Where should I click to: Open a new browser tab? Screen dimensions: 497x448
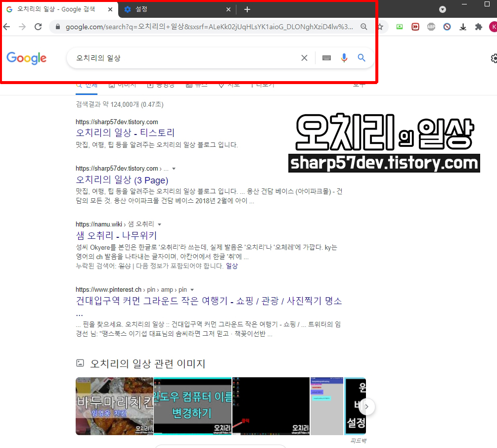247,9
